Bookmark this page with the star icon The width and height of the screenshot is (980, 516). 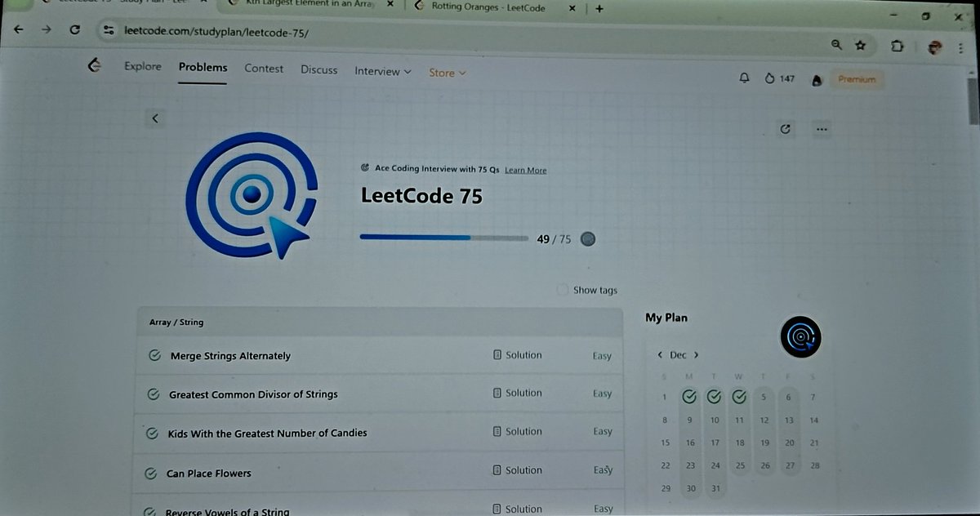click(860, 46)
